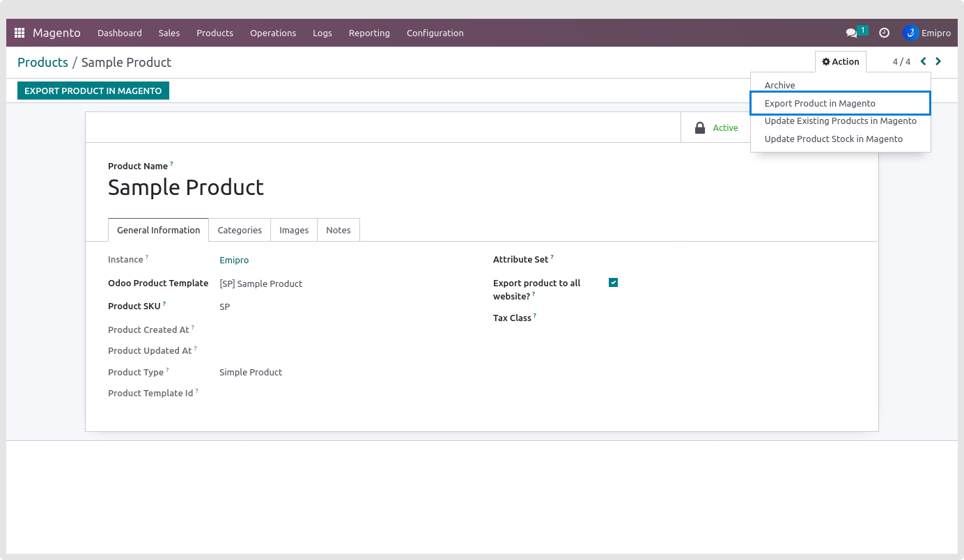Image resolution: width=964 pixels, height=560 pixels.
Task: Select Archive from the Action menu
Action: coord(779,86)
